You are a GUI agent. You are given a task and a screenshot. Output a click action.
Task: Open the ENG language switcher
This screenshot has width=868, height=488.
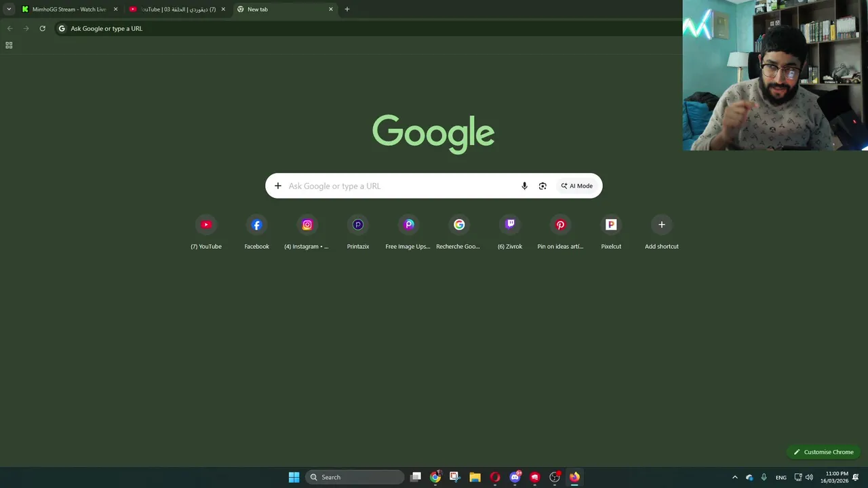click(x=781, y=477)
